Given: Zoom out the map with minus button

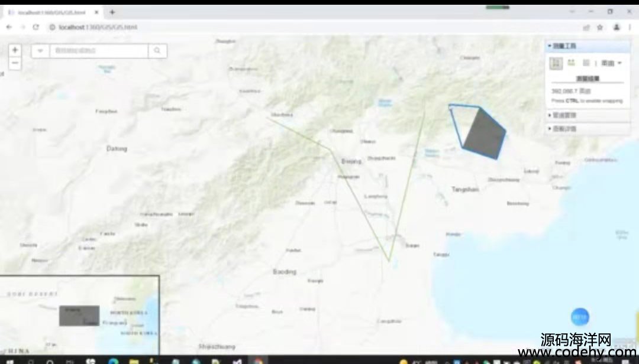Looking at the screenshot, I should point(15,63).
